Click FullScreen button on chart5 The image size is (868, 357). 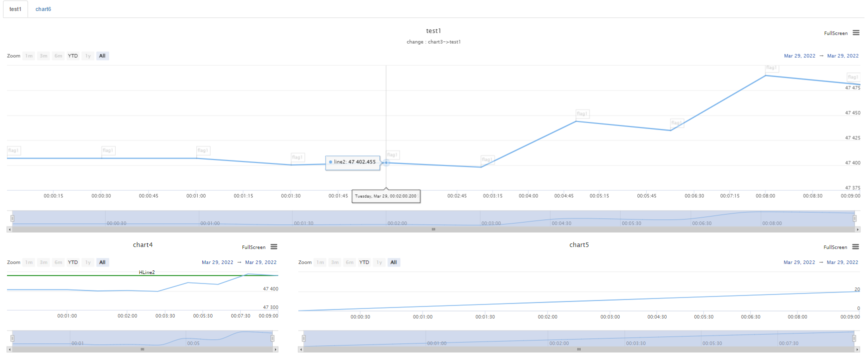point(835,247)
